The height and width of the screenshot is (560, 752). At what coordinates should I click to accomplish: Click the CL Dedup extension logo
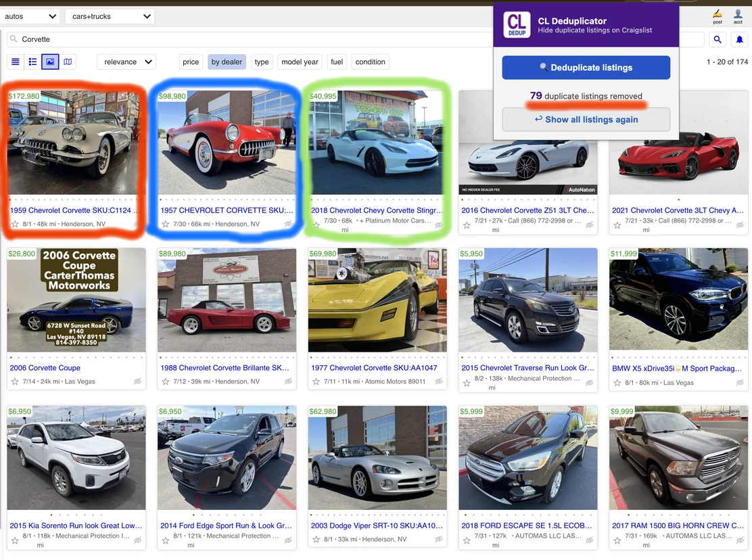(517, 24)
